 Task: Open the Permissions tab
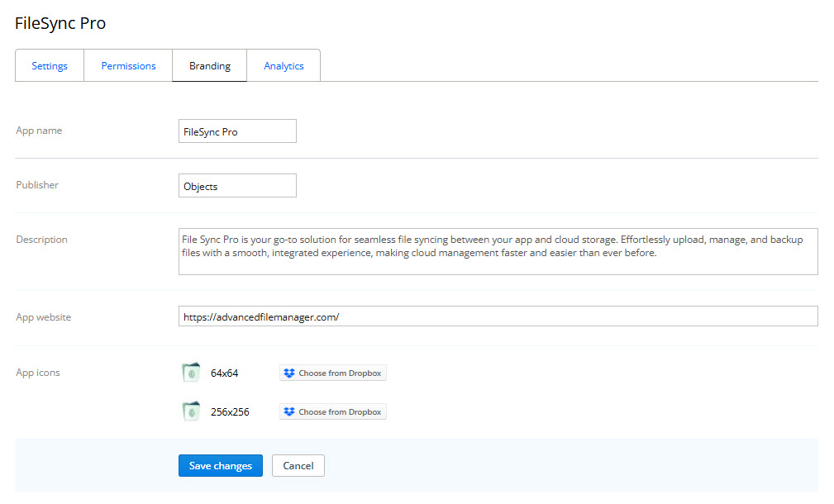pos(128,65)
